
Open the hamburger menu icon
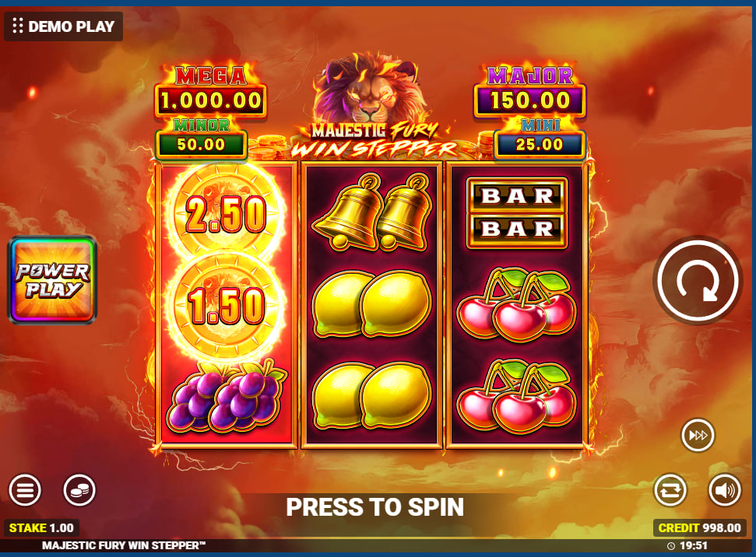[x=25, y=490]
